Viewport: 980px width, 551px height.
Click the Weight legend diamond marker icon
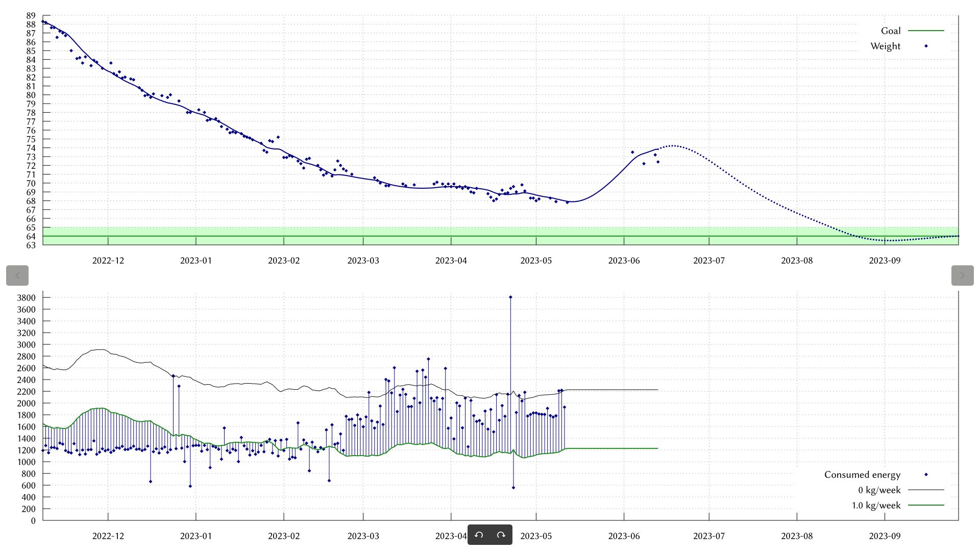click(x=926, y=46)
